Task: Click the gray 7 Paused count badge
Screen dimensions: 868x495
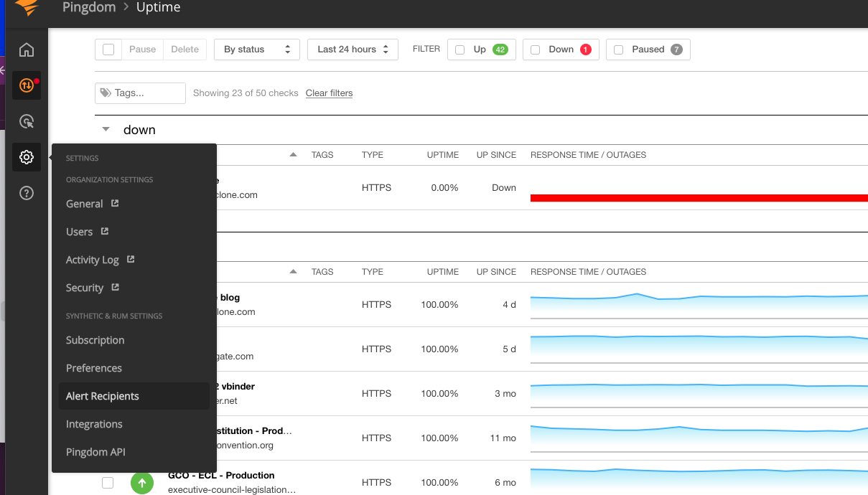Action: [676, 49]
